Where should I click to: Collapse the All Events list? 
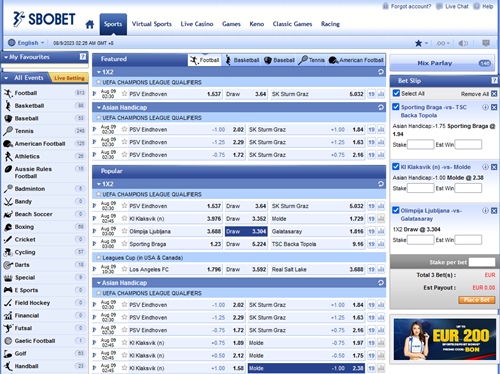6,78
